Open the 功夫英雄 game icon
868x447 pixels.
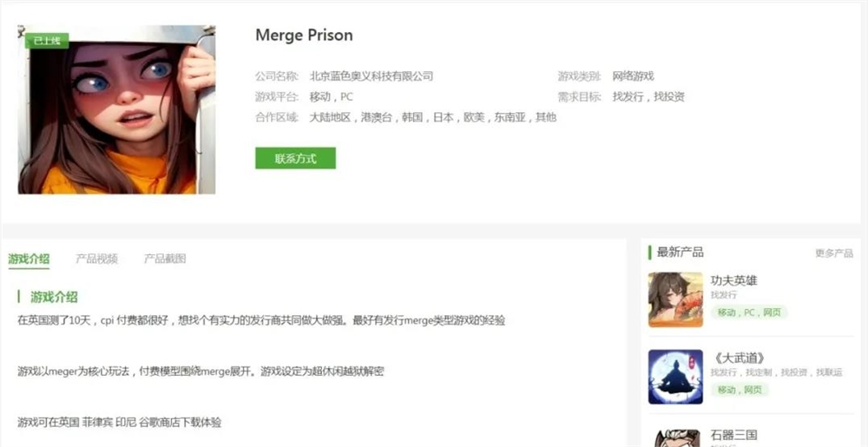(x=675, y=299)
